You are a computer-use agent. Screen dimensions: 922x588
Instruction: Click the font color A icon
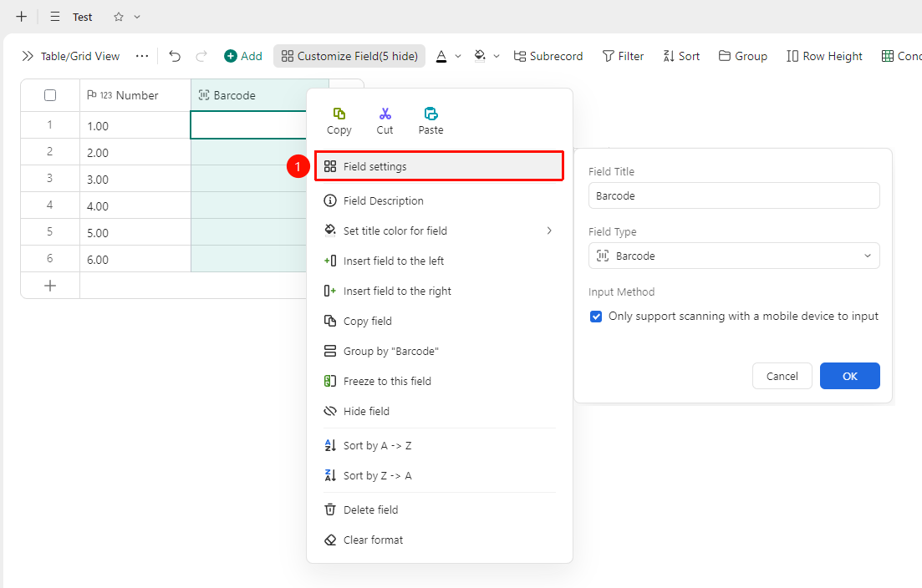click(x=441, y=56)
